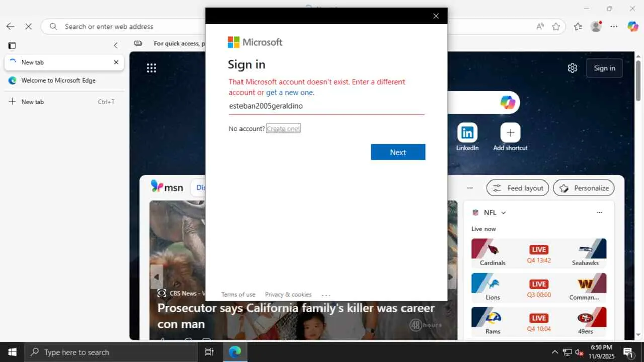Open the apps grid launcher on new tab page

(x=151, y=68)
